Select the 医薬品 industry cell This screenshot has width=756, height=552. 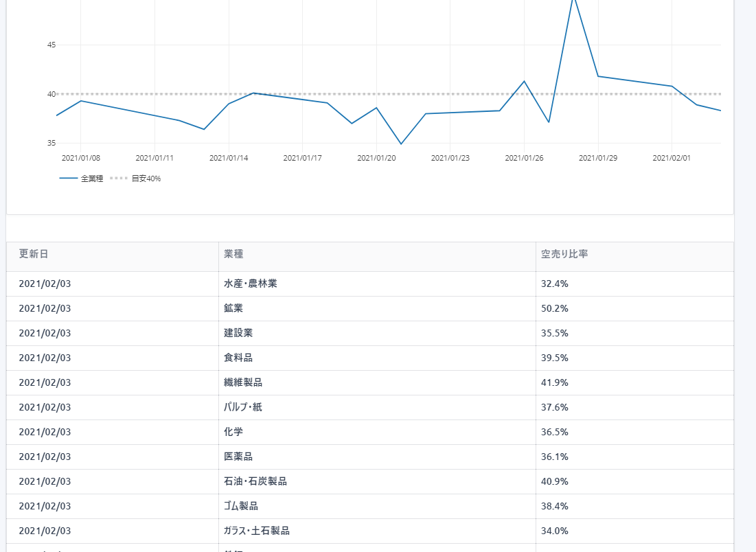238,457
